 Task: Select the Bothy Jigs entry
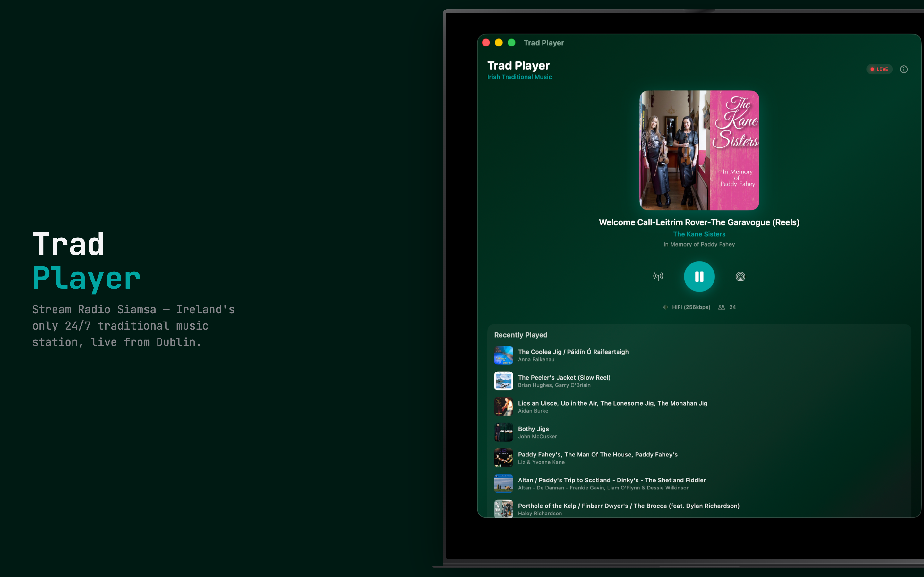click(x=534, y=432)
